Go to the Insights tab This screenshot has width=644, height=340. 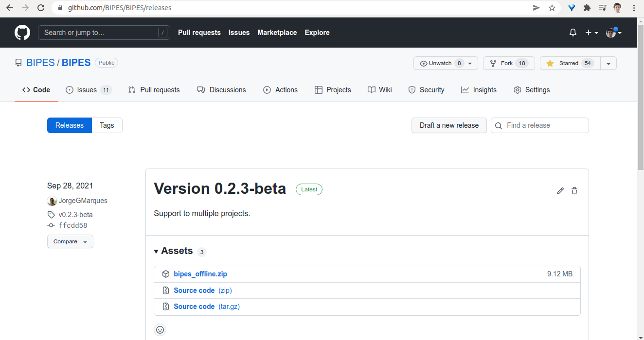coord(479,90)
